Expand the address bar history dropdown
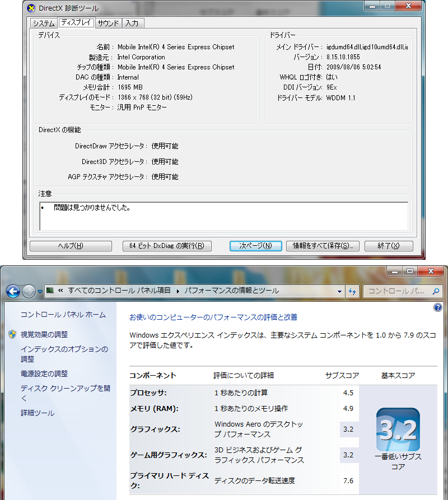448x500 pixels. (x=340, y=291)
